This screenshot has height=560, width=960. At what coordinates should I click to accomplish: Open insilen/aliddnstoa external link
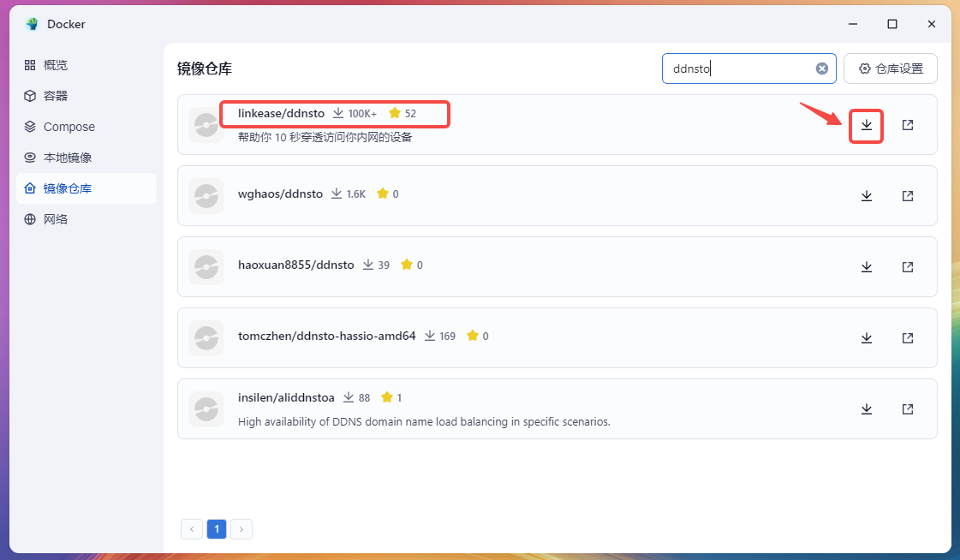[908, 408]
